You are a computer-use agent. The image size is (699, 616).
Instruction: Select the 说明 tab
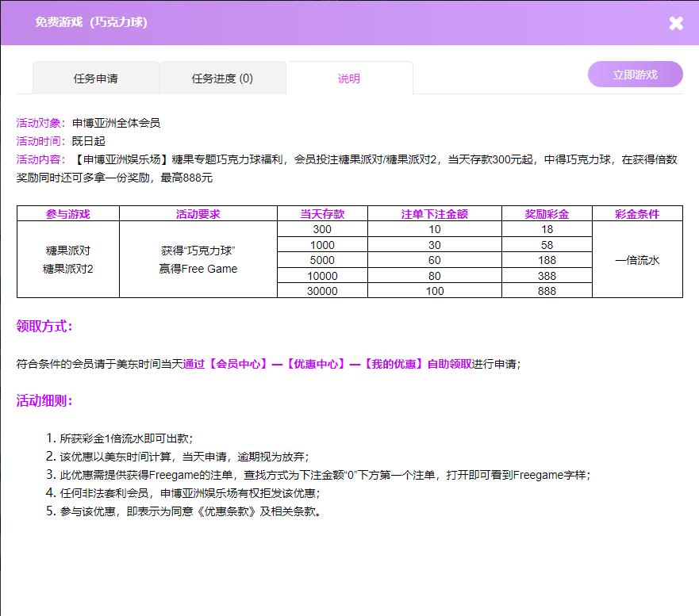click(349, 78)
